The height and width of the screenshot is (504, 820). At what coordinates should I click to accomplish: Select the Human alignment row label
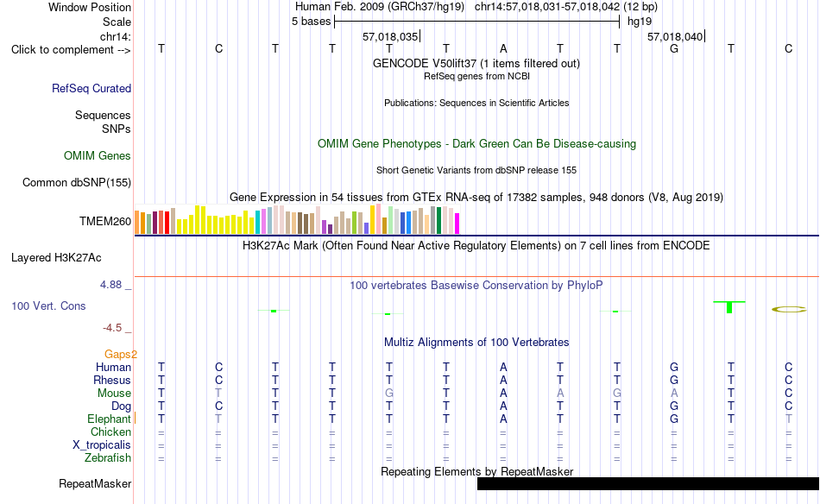(113, 367)
